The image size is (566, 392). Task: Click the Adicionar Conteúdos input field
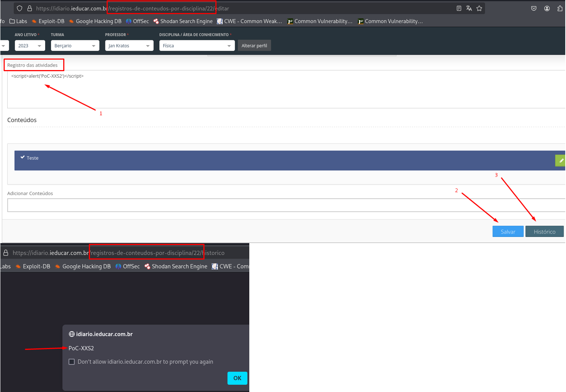[286, 205]
